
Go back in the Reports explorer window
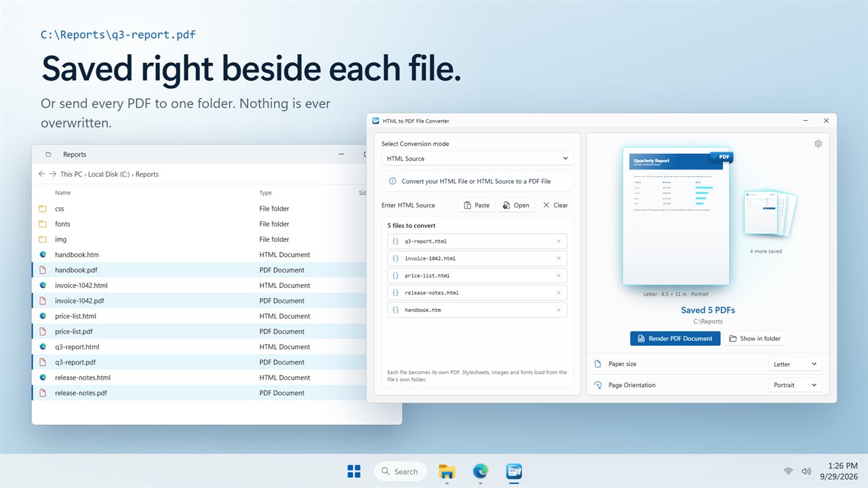[42, 174]
